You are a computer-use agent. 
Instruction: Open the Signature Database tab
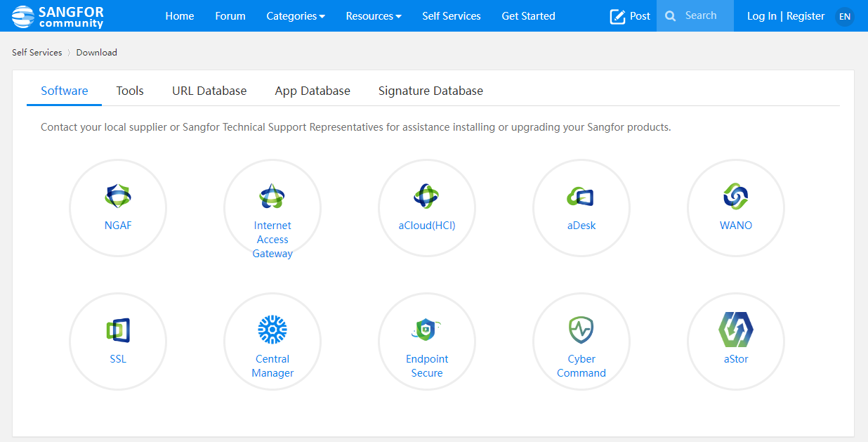(430, 91)
